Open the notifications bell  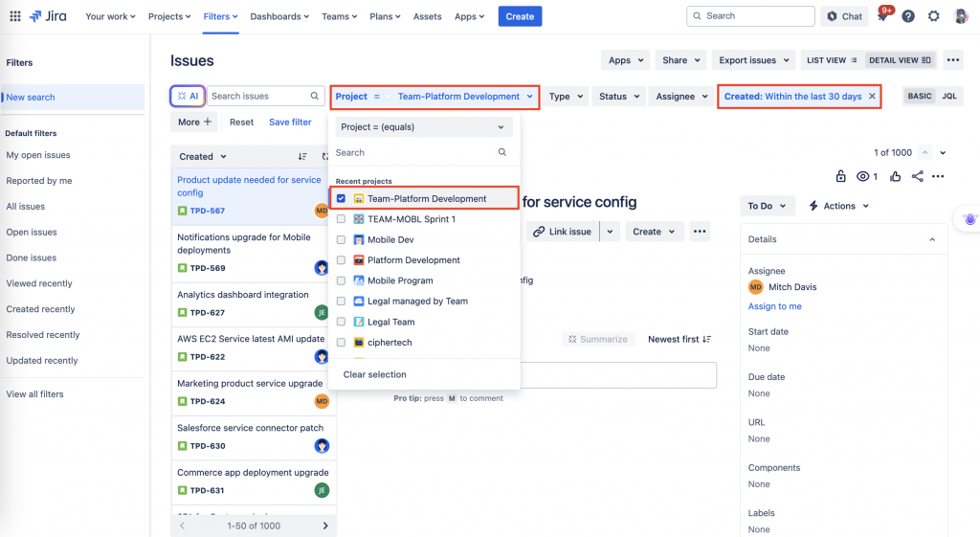883,16
